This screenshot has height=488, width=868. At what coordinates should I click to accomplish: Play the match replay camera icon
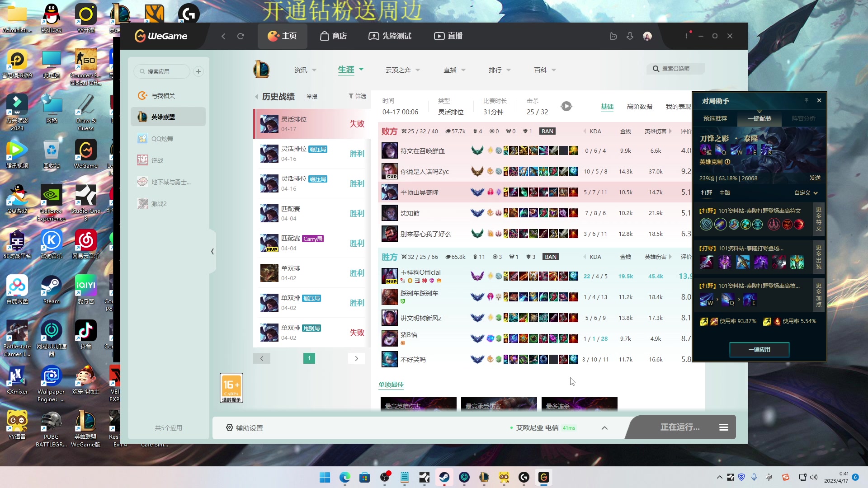tap(566, 106)
